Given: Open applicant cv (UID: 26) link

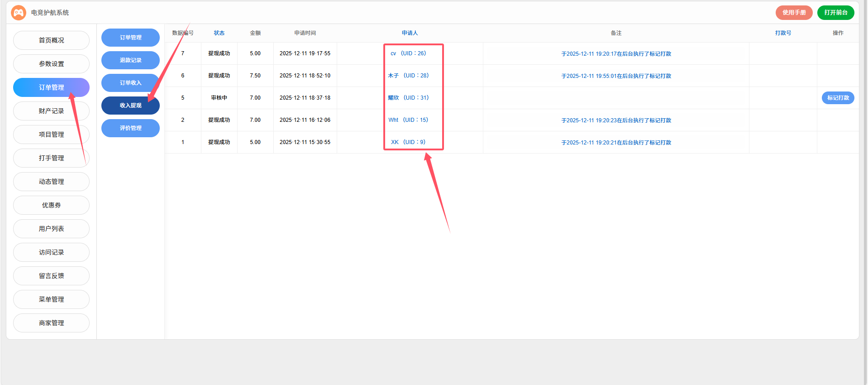Looking at the screenshot, I should click(408, 53).
